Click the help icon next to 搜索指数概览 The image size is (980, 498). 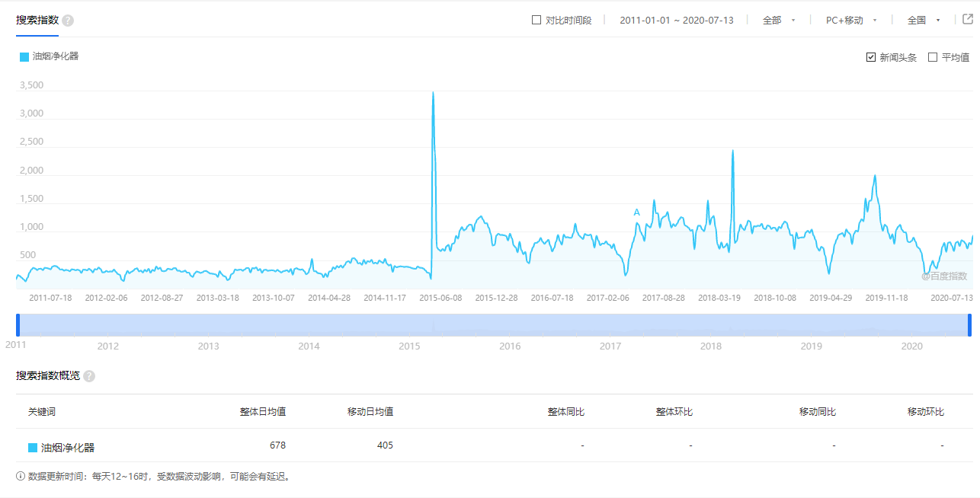89,375
